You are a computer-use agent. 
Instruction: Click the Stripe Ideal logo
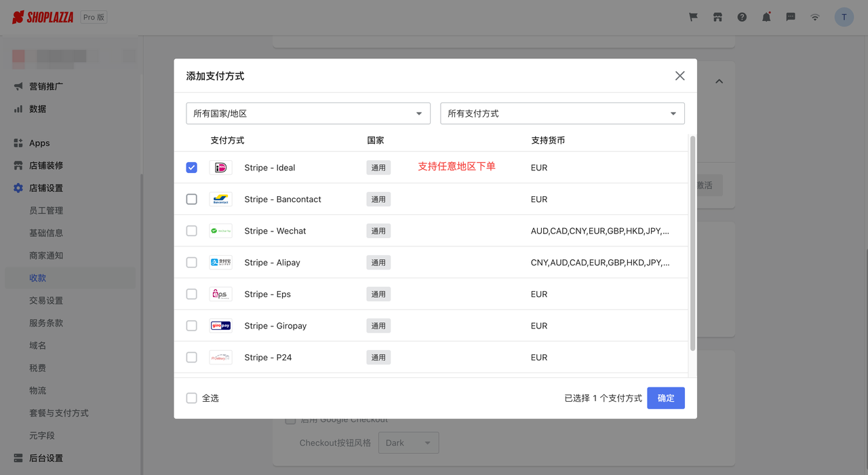click(x=220, y=168)
